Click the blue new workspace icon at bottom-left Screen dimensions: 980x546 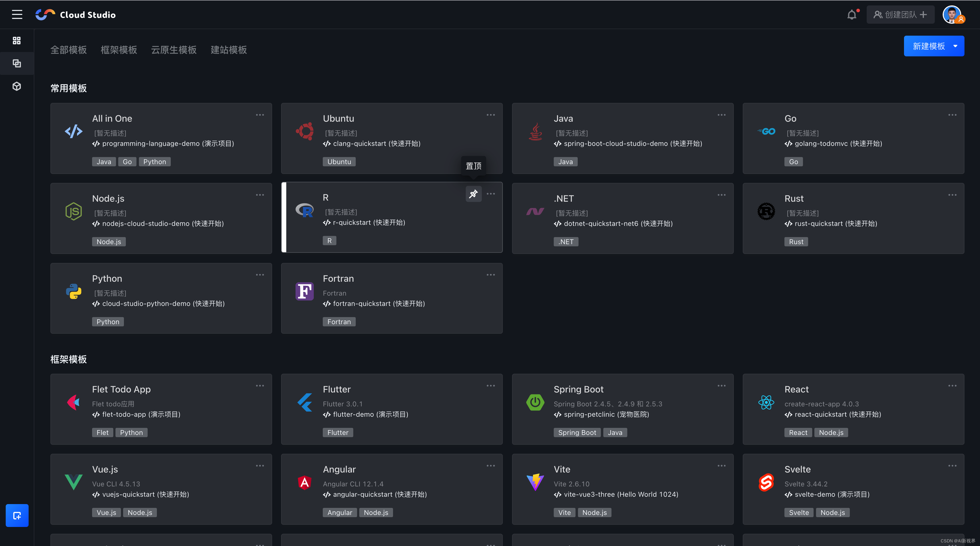point(17,515)
